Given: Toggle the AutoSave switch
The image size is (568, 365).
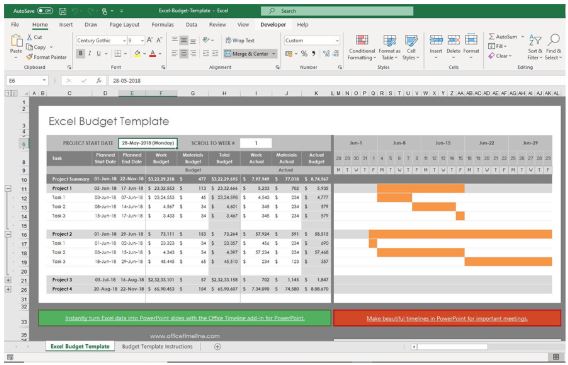Looking at the screenshot, I should (45, 11).
